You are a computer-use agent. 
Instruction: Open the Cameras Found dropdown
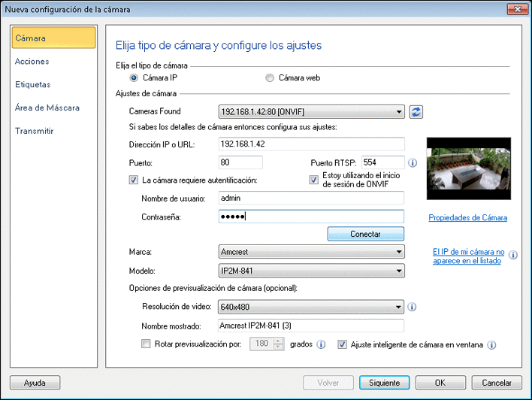(x=311, y=112)
